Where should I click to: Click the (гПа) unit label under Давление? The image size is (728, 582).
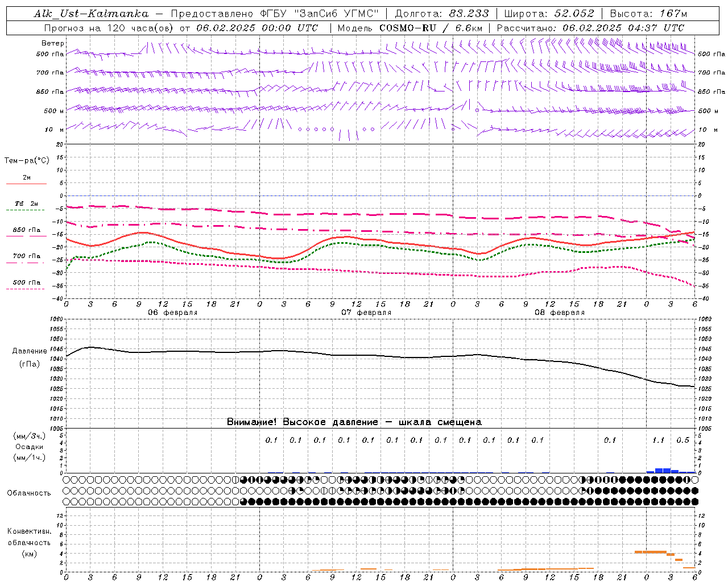pos(30,364)
